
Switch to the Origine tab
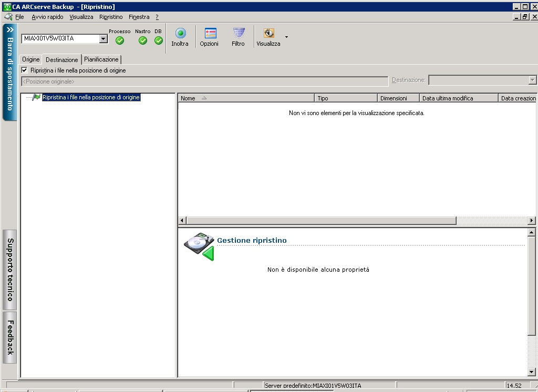point(30,59)
